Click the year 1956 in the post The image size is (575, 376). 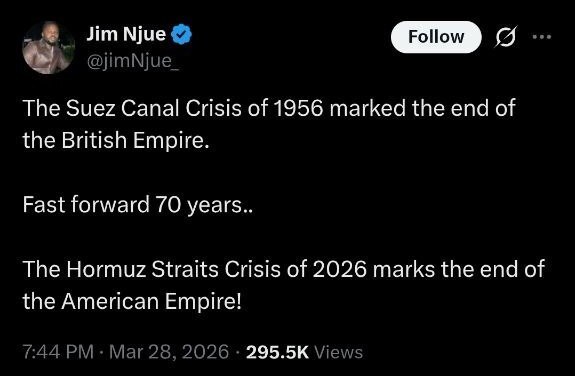(299, 109)
